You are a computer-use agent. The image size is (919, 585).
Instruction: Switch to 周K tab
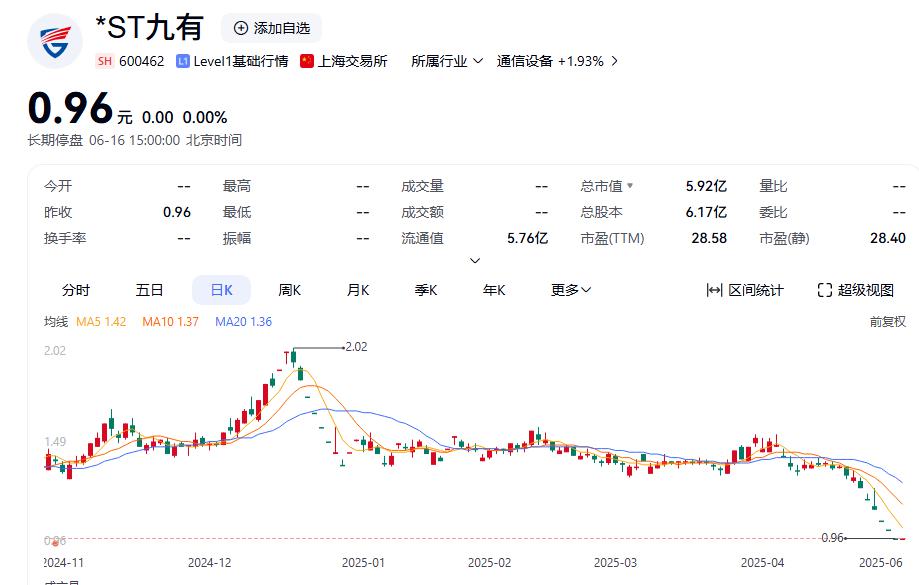(290, 290)
